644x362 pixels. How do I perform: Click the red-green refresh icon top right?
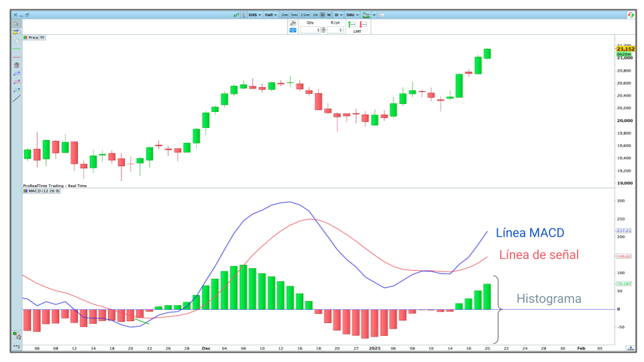click(x=631, y=15)
